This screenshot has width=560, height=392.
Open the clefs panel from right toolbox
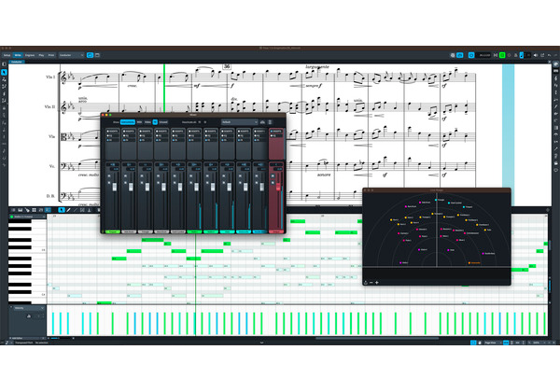(555, 78)
